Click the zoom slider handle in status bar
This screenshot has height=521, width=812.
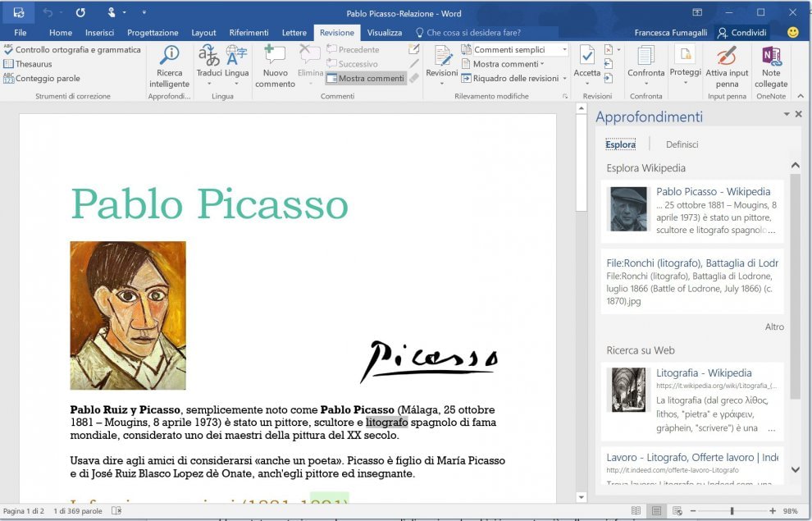coord(732,510)
